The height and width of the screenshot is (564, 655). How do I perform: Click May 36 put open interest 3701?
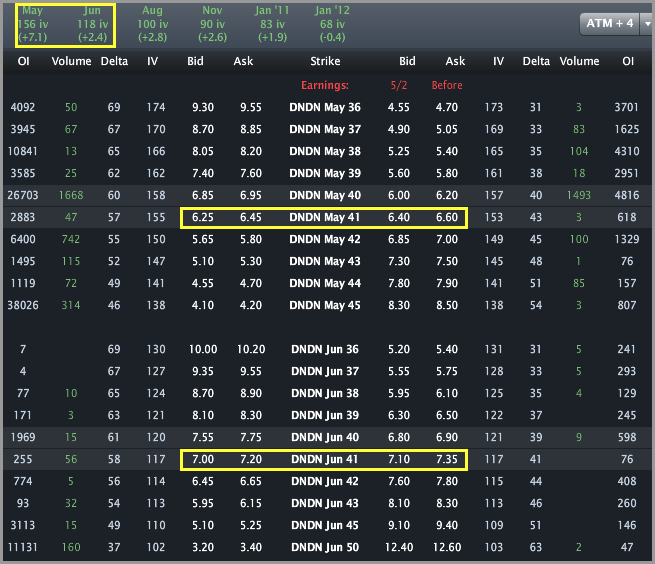coord(627,107)
